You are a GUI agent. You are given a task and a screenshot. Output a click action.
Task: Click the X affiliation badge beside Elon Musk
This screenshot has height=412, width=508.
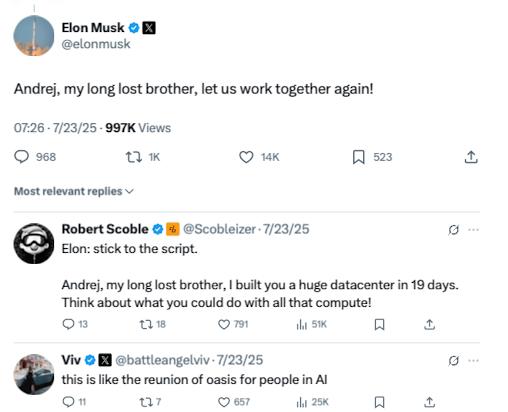(x=149, y=28)
